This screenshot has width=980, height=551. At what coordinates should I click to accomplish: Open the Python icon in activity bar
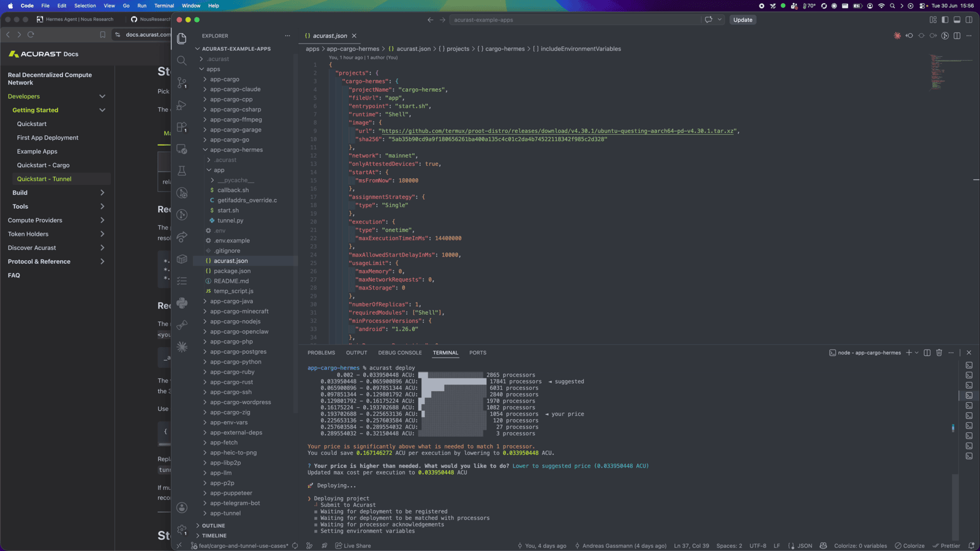pos(182,303)
